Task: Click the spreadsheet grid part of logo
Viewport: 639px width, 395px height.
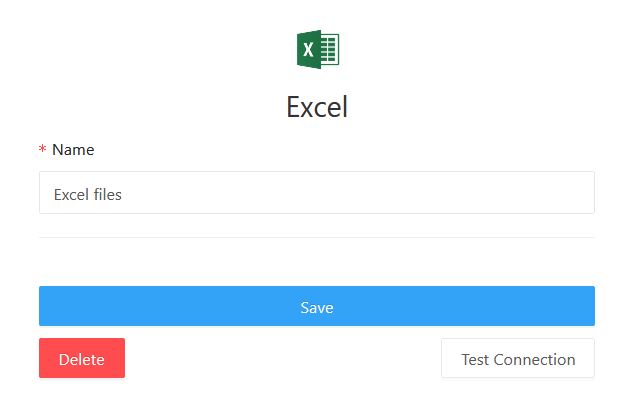Action: (x=330, y=49)
